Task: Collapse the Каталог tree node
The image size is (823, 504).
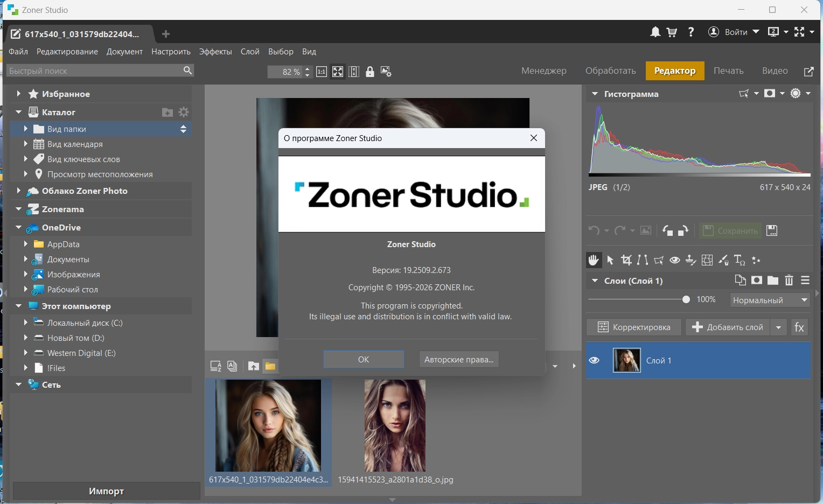Action: coord(18,112)
